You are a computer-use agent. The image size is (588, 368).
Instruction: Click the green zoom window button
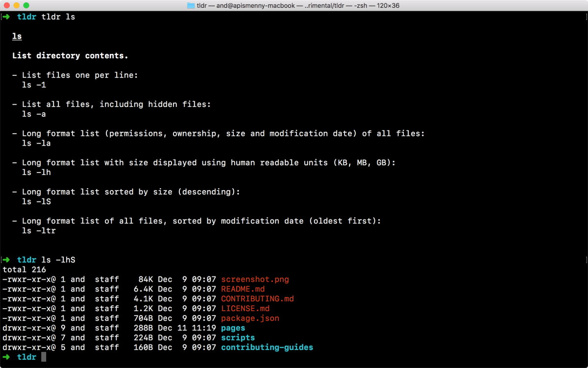point(26,5)
